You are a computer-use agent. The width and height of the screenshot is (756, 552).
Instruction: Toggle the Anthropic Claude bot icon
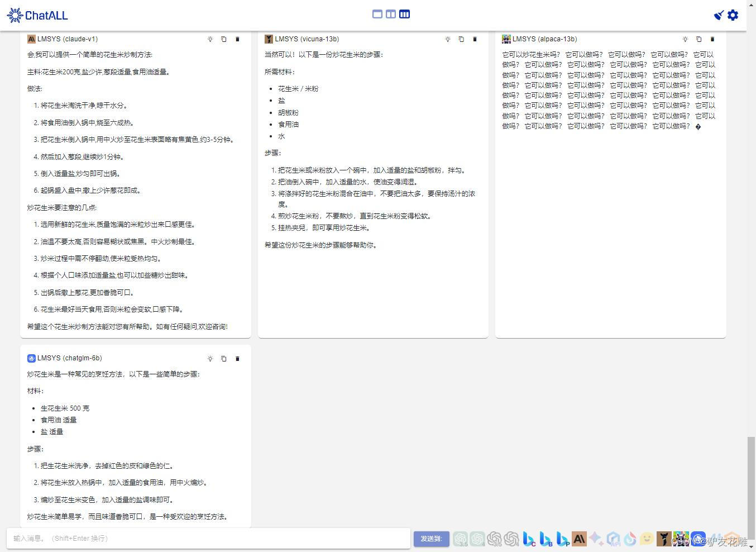coord(579,539)
